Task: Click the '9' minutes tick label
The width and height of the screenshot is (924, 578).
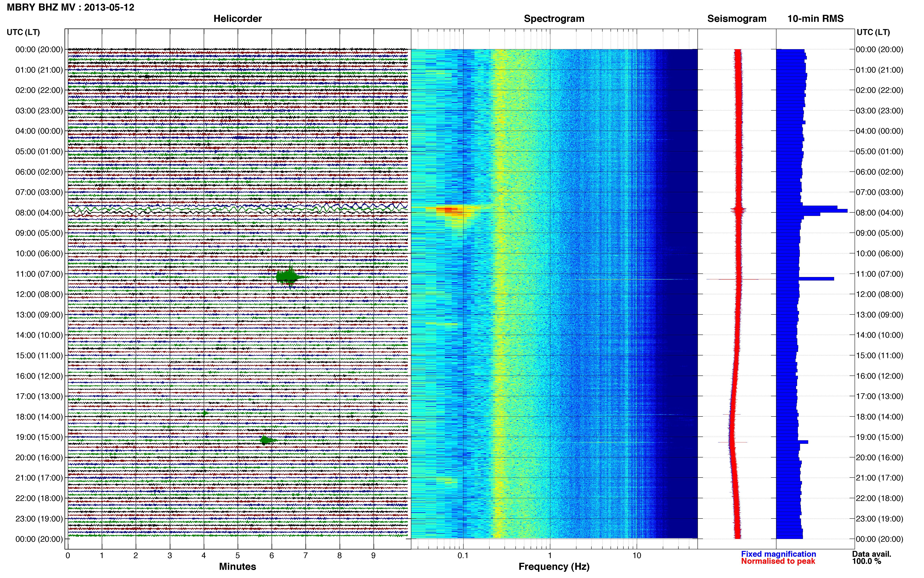Action: 373,555
